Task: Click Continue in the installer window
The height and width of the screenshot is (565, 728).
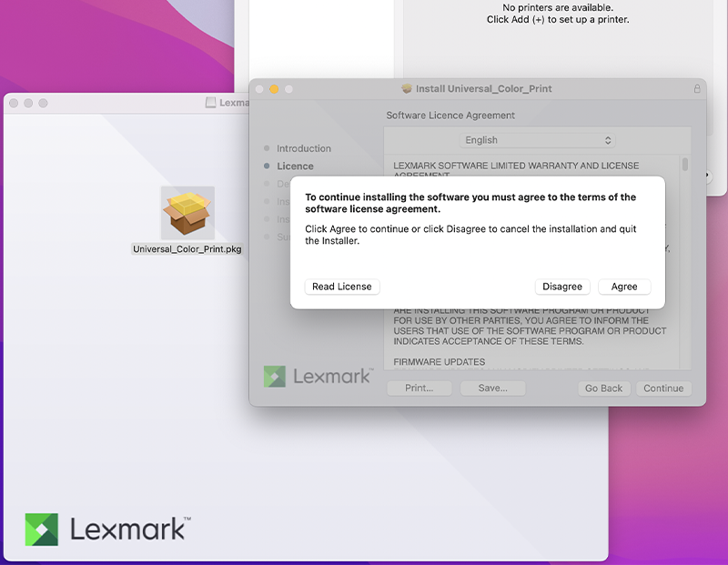Action: (x=663, y=388)
